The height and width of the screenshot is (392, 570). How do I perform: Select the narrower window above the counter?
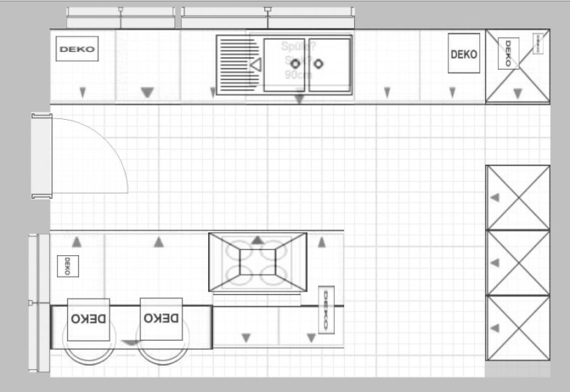(x=120, y=17)
